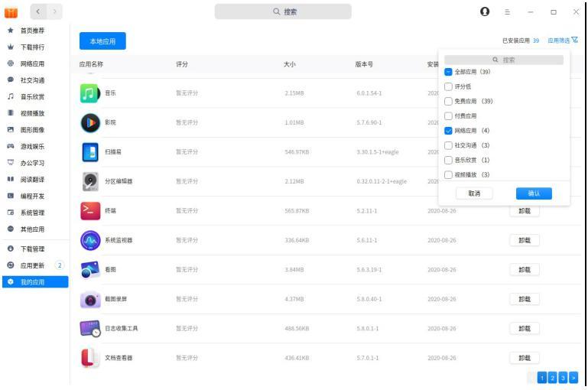
Task: Click the app store logo icon
Action: pyautogui.click(x=11, y=12)
